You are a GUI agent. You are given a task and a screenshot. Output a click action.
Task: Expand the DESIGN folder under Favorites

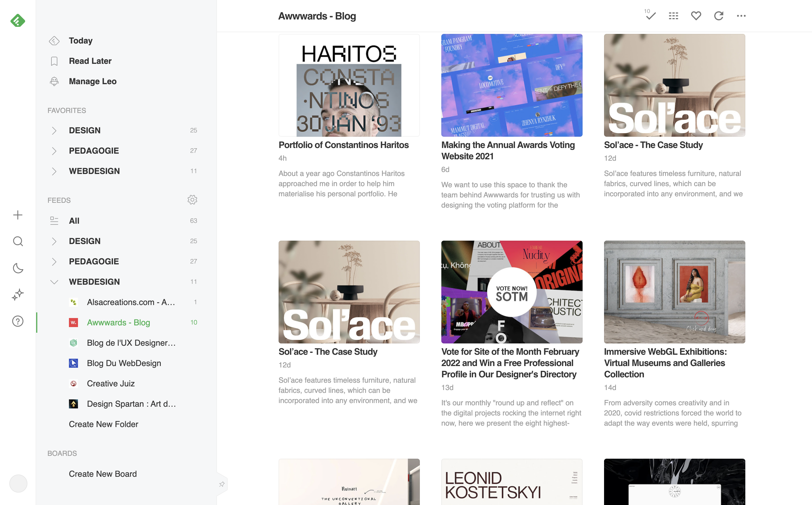(54, 130)
